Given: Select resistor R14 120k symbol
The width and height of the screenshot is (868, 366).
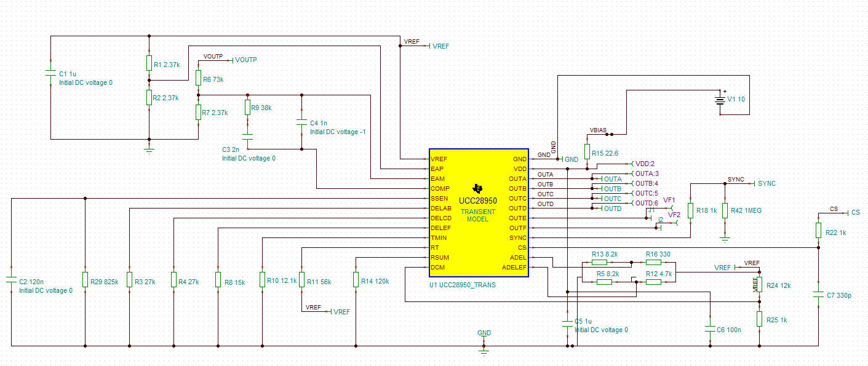Looking at the screenshot, I should [x=356, y=279].
